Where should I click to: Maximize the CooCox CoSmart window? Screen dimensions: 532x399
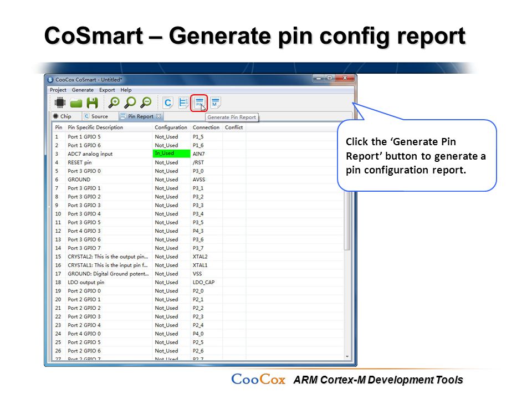329,78
